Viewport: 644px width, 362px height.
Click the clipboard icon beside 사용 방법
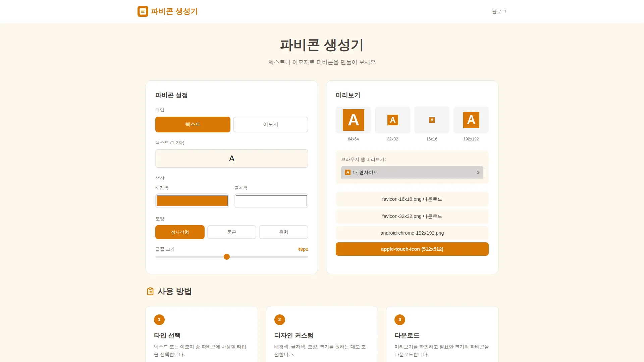pyautogui.click(x=150, y=291)
